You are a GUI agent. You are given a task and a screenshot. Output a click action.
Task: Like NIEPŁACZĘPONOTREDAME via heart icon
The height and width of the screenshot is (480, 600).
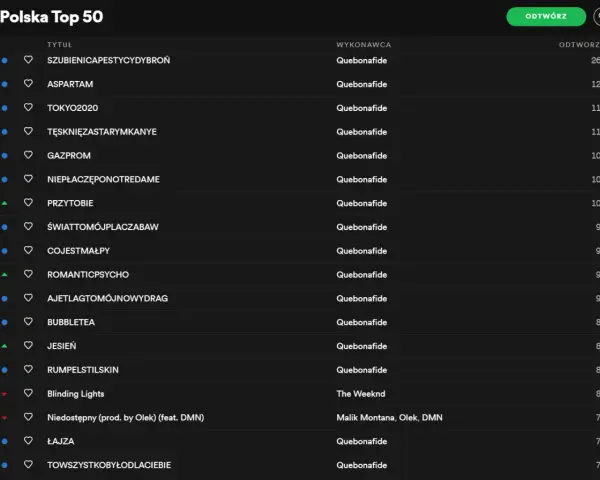[28, 179]
